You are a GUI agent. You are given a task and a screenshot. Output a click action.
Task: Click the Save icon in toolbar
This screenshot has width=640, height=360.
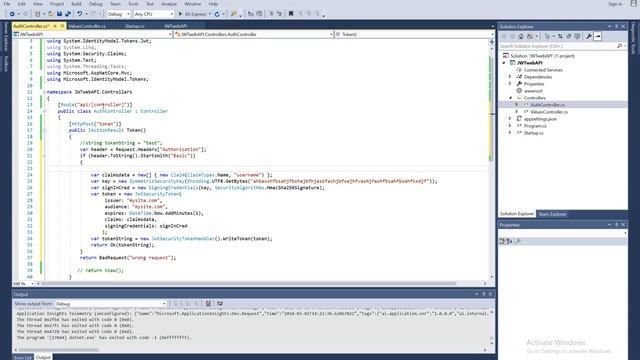pyautogui.click(x=60, y=14)
